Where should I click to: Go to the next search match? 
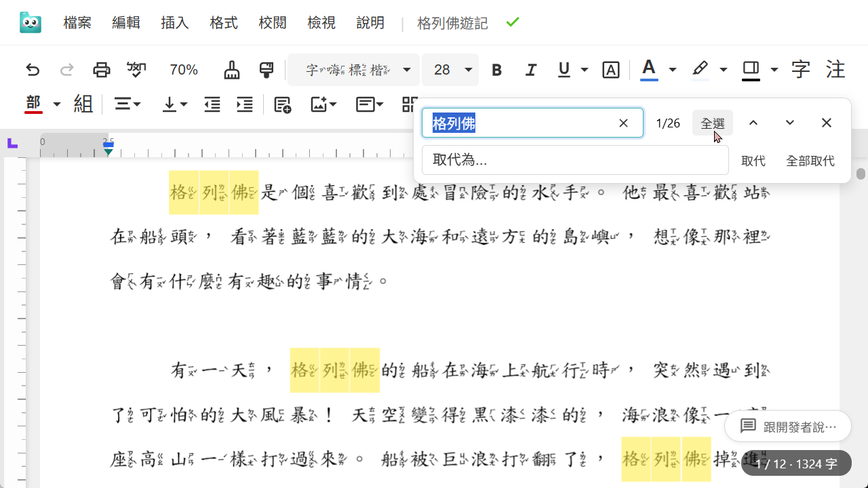click(790, 123)
